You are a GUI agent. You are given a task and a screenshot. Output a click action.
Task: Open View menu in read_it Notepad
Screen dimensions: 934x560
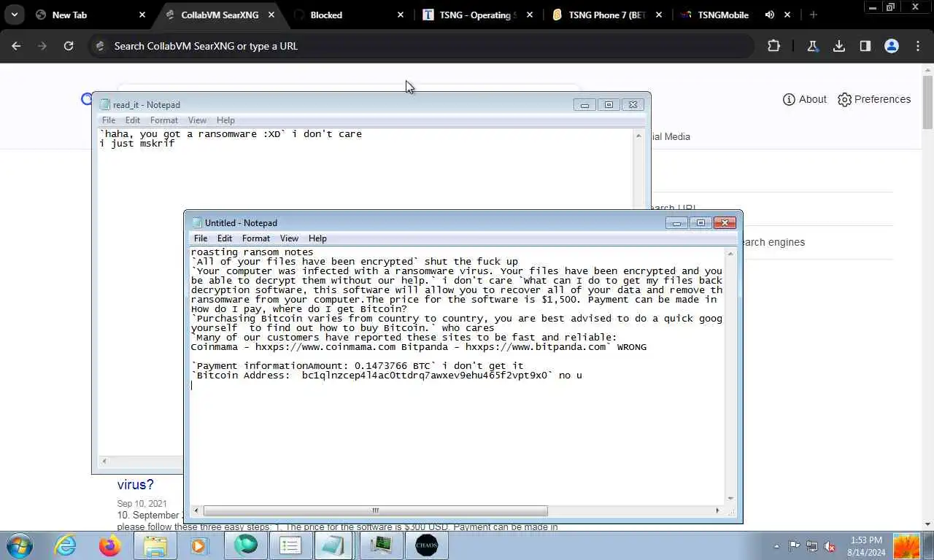pyautogui.click(x=197, y=120)
